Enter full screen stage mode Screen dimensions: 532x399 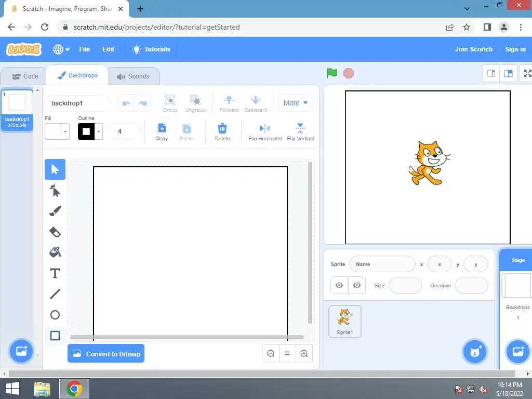click(x=527, y=73)
